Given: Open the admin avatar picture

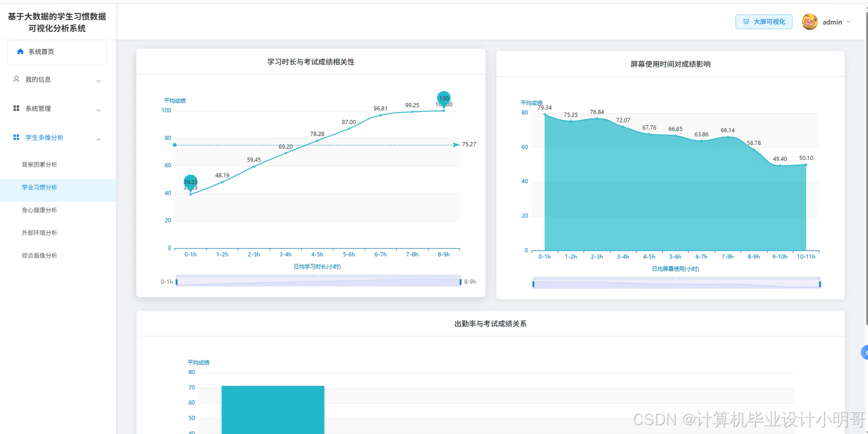Looking at the screenshot, I should coord(810,22).
